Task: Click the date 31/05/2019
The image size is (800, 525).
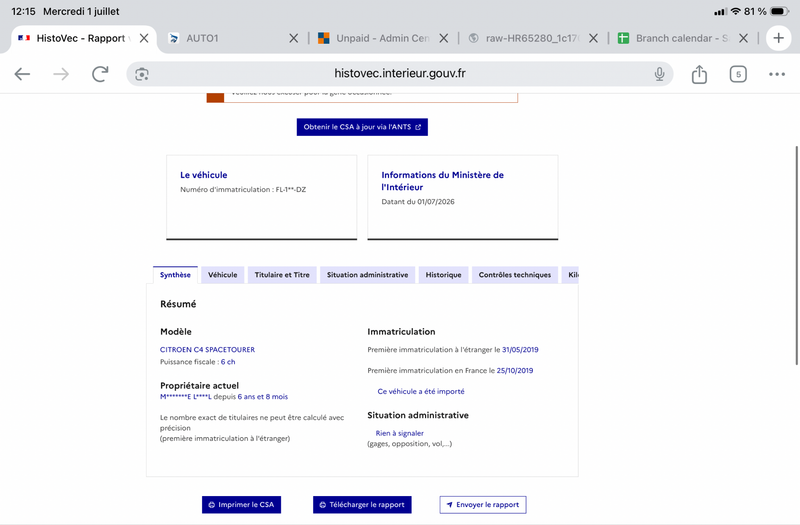Action: coord(520,349)
